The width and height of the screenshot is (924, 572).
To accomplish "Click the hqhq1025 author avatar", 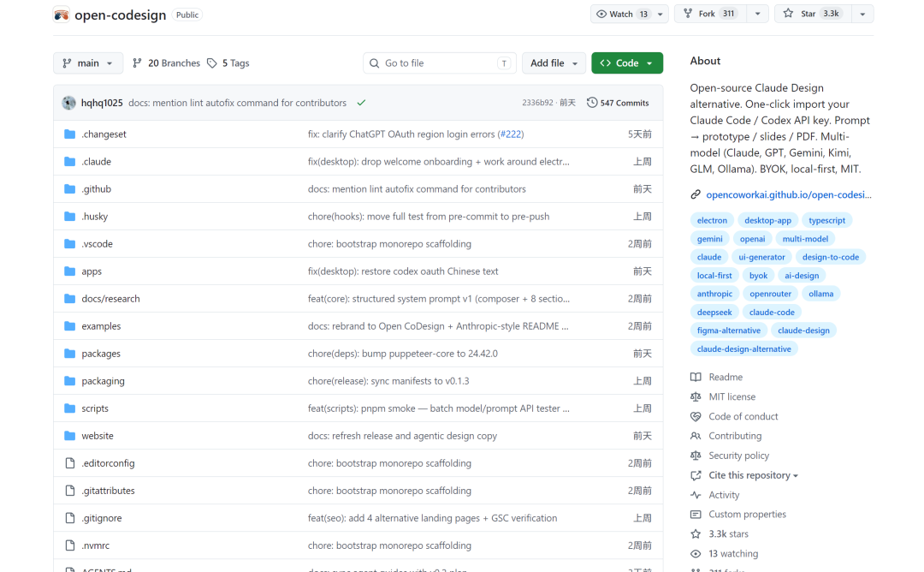I will point(69,103).
